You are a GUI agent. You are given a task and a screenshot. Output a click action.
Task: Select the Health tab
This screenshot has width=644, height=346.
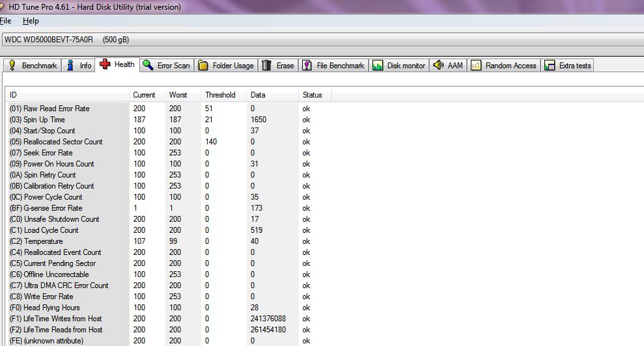(x=117, y=64)
